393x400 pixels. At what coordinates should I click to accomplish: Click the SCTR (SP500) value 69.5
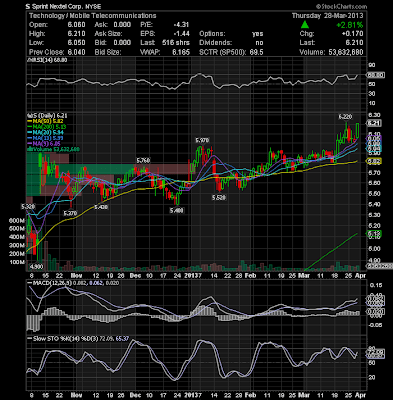(256, 52)
